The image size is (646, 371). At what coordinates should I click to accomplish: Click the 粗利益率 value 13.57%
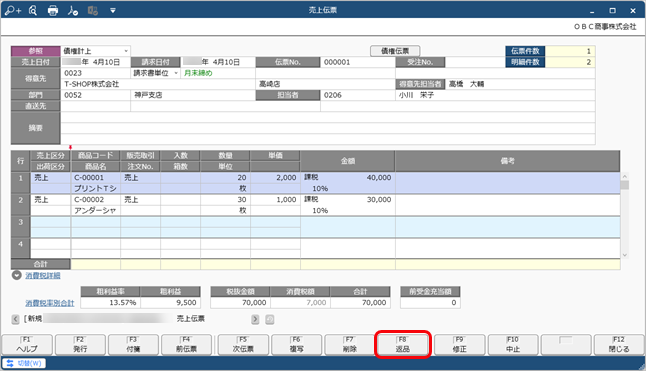click(110, 303)
